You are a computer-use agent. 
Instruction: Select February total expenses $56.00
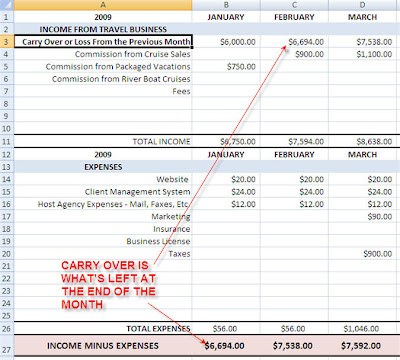pyautogui.click(x=294, y=329)
